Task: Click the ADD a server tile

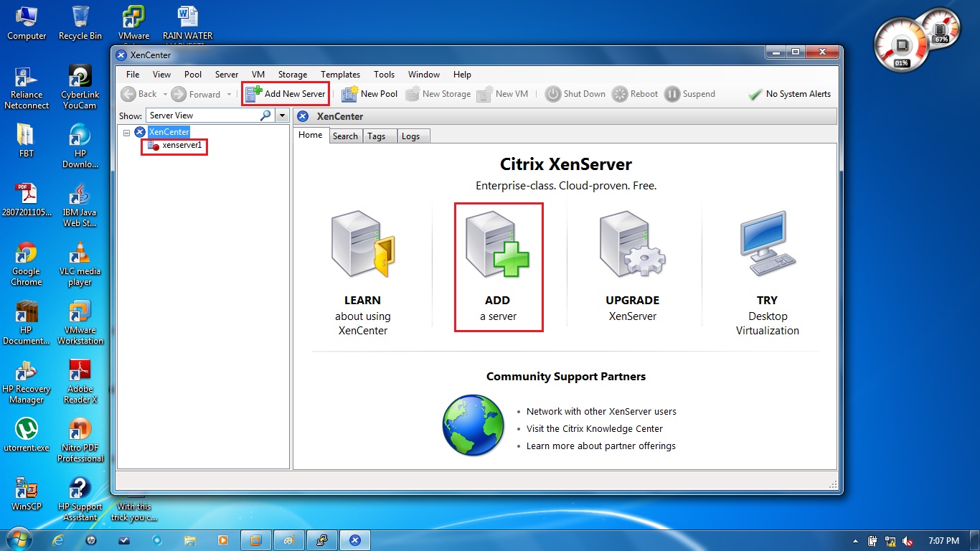Action: tap(499, 267)
